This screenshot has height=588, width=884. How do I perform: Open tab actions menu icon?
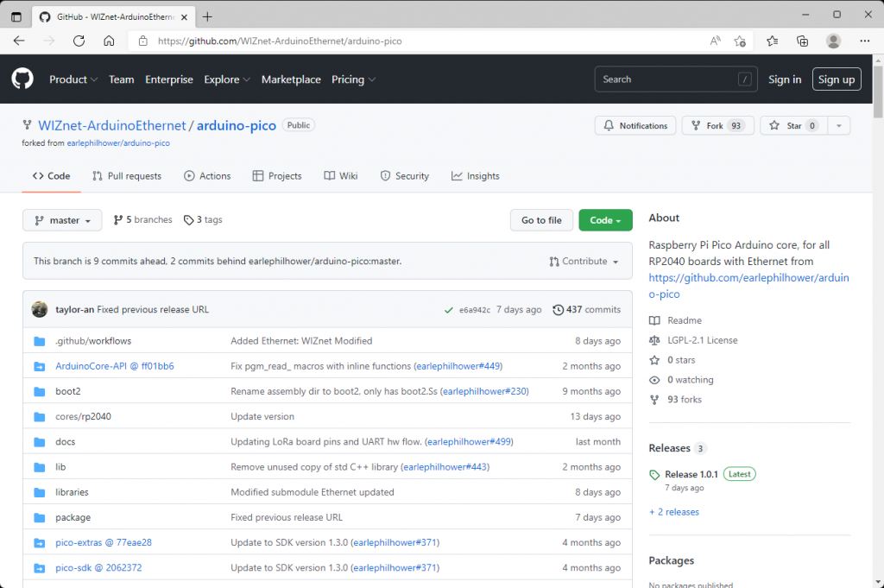pyautogui.click(x=16, y=16)
